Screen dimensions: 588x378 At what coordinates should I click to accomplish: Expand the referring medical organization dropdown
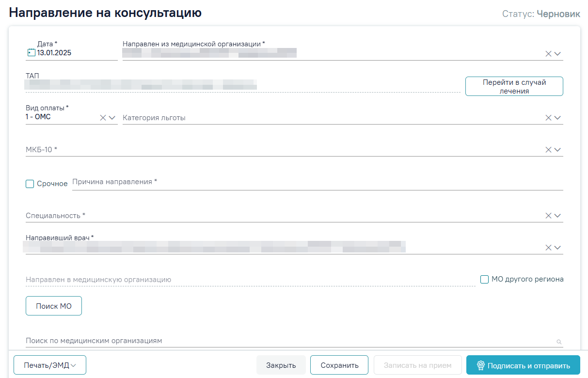coord(557,54)
